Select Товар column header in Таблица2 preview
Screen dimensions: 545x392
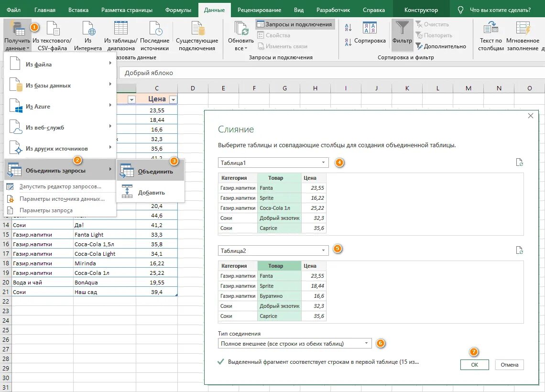point(279,266)
